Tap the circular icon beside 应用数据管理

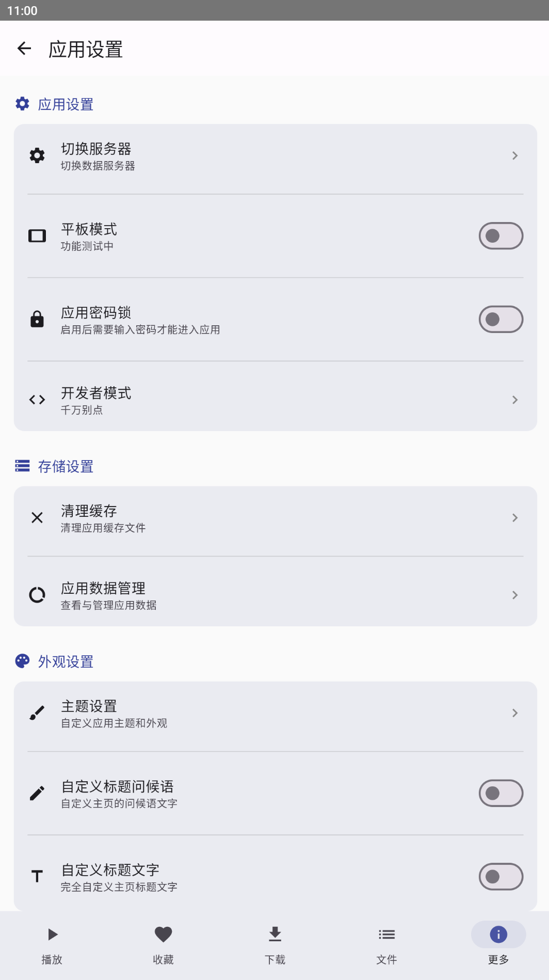coord(37,595)
